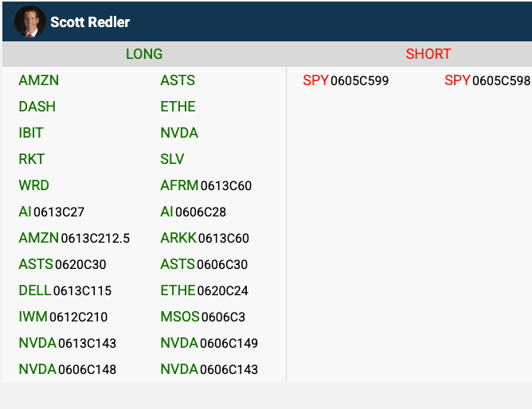Open the DELL 0613C115 option
Screen dimensions: 532x409
tap(65, 290)
